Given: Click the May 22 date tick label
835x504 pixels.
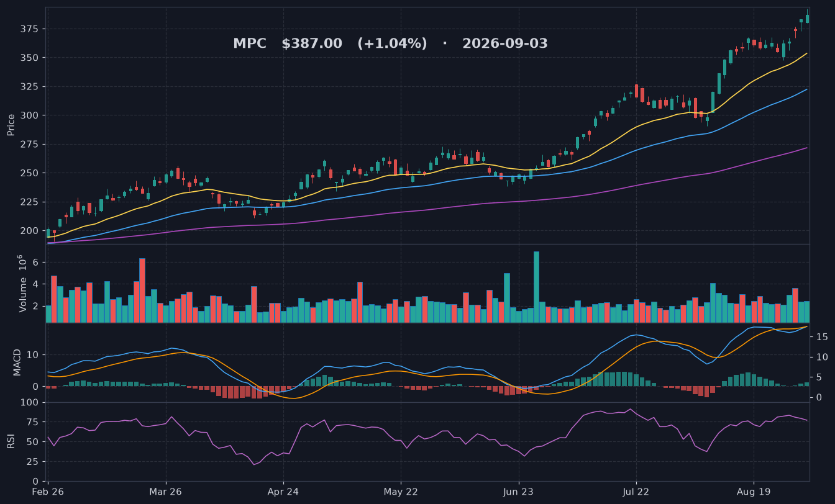Looking at the screenshot, I should 401,492.
